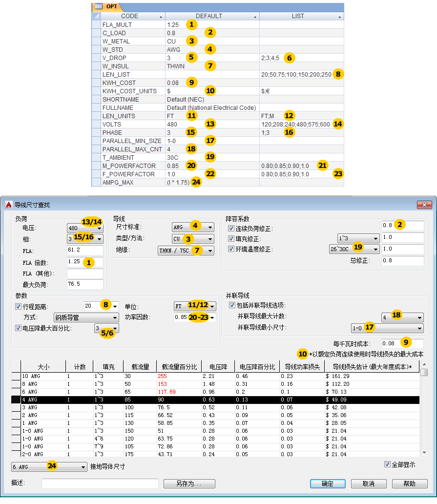The image size is (437, 504).
Task: Click the 大小 column header
Action: click(43, 367)
